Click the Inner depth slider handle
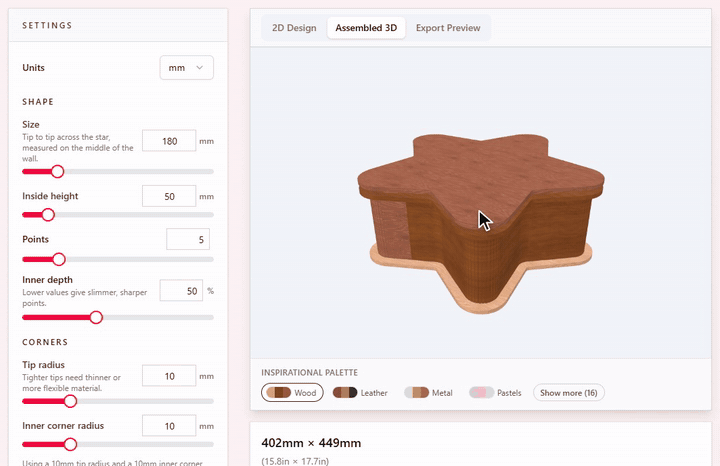Screen dimensions: 720x466 pyautogui.click(x=96, y=317)
